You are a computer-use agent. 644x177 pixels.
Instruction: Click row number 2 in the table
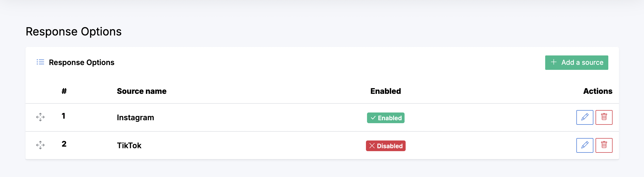click(64, 144)
